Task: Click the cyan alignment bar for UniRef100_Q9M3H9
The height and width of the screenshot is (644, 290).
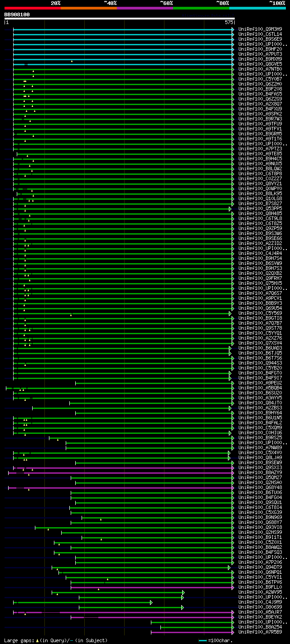Action: pyautogui.click(x=123, y=29)
